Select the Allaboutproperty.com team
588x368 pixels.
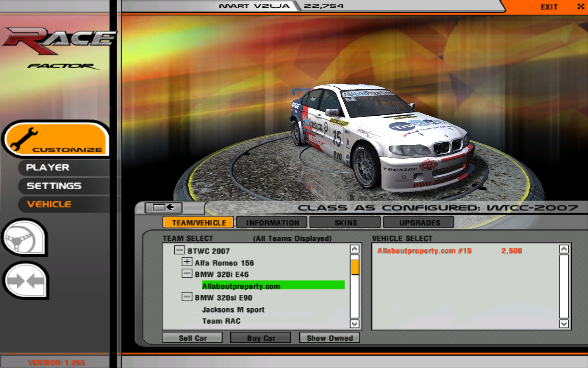[x=273, y=286]
